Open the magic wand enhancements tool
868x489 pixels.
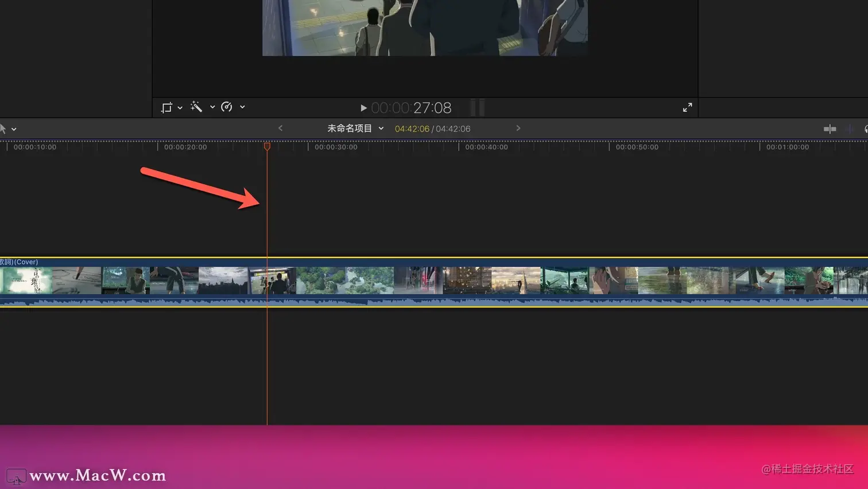tap(196, 107)
